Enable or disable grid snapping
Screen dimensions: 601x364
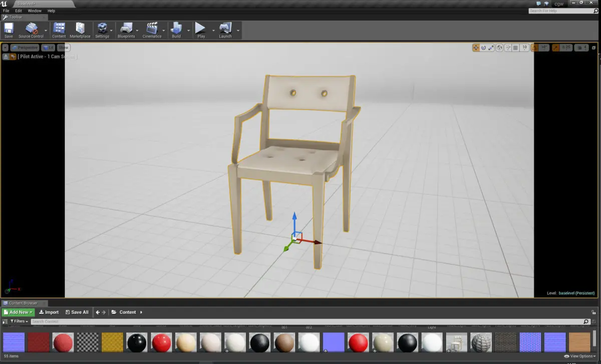point(516,48)
